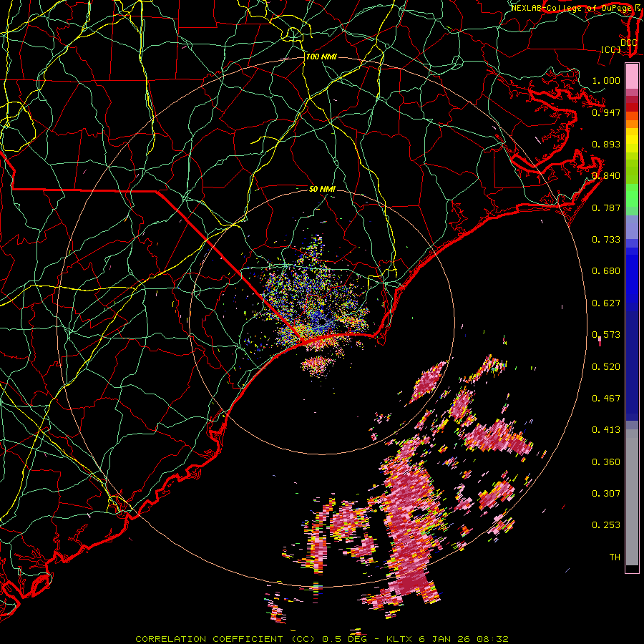
Task: Select the 0.787 scale value
Action: (x=606, y=208)
